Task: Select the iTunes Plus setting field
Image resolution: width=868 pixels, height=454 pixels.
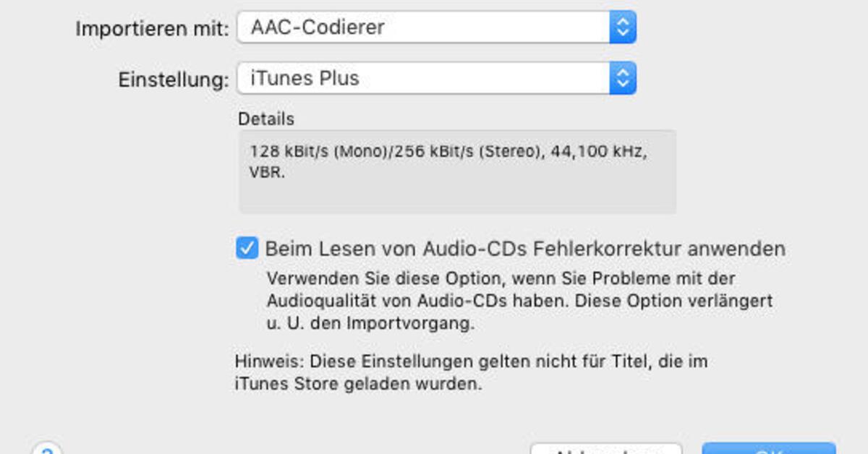Action: click(434, 77)
